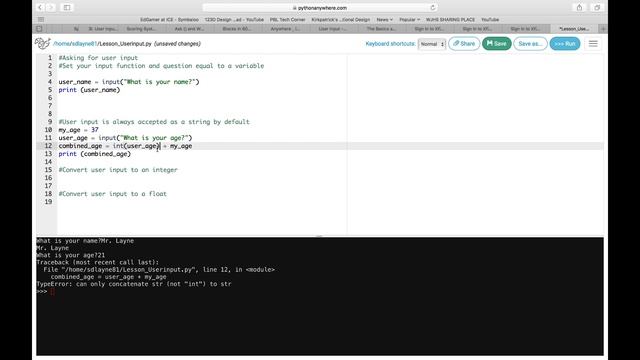Open the Normal keyboard shortcuts dropdown

click(432, 44)
